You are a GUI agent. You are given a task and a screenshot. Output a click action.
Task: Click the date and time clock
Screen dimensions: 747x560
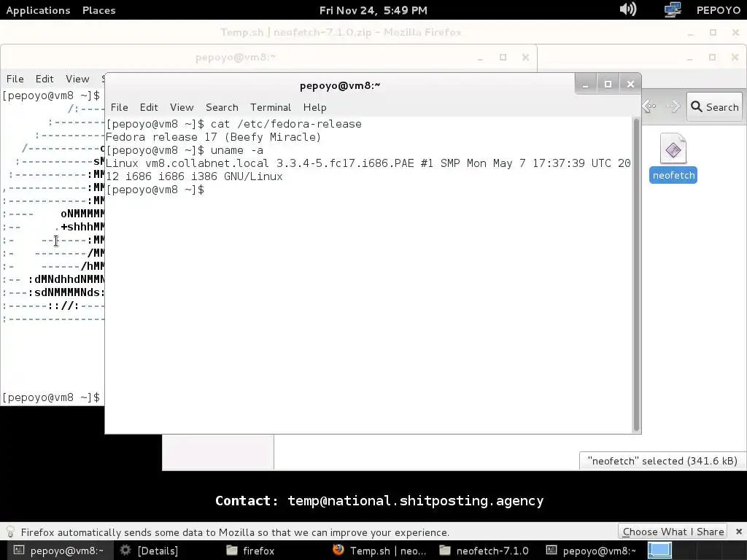[373, 10]
